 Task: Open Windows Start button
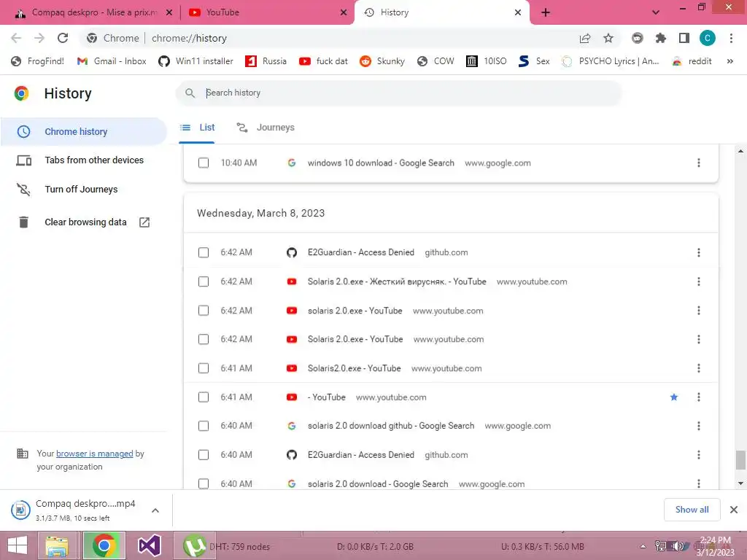pyautogui.click(x=18, y=545)
